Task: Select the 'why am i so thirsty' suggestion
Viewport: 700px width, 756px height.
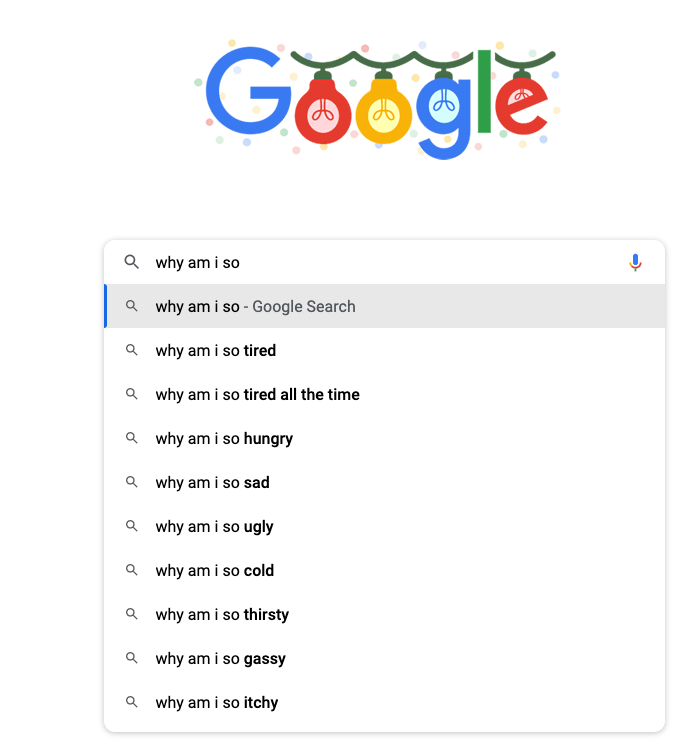Action: pos(385,614)
